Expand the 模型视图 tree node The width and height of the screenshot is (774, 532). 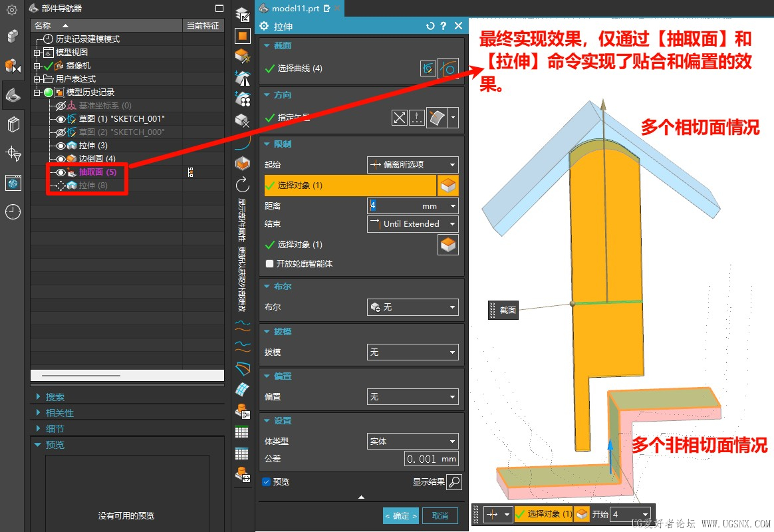point(37,53)
